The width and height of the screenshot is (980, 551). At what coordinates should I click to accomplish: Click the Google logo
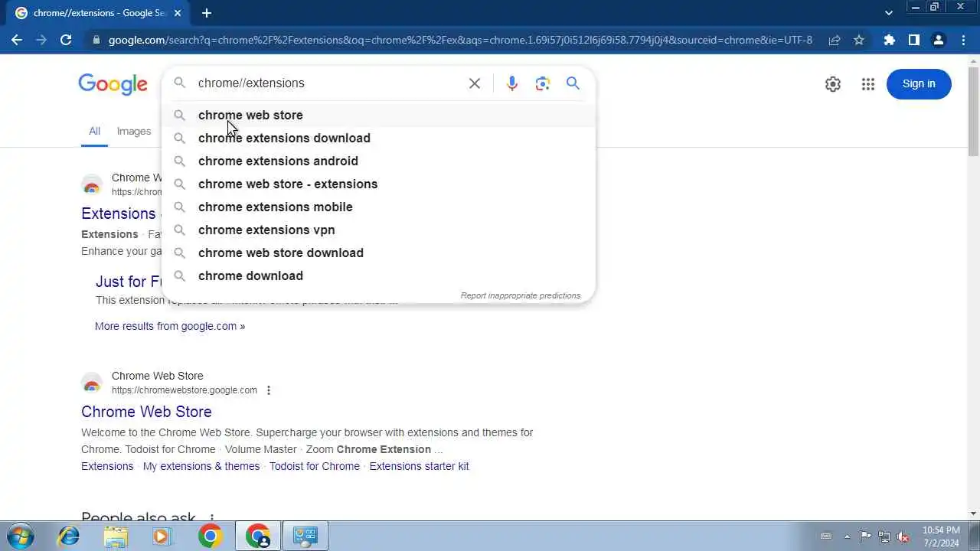113,84
